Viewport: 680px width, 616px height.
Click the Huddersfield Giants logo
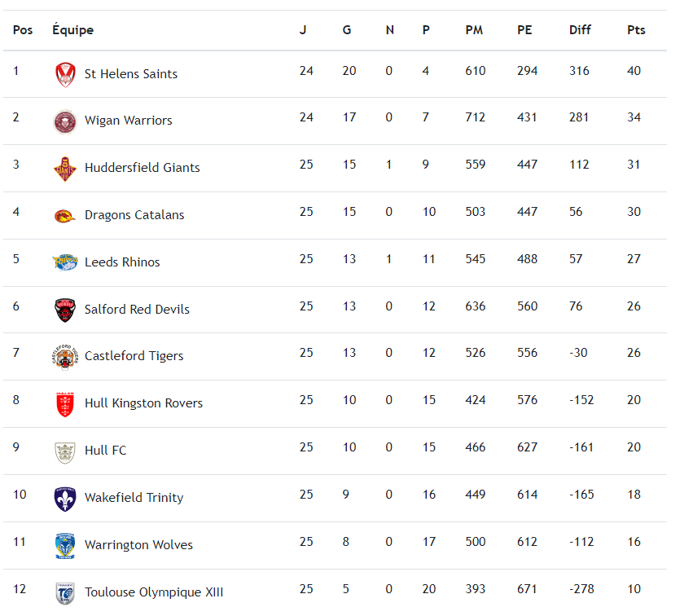[x=65, y=169]
